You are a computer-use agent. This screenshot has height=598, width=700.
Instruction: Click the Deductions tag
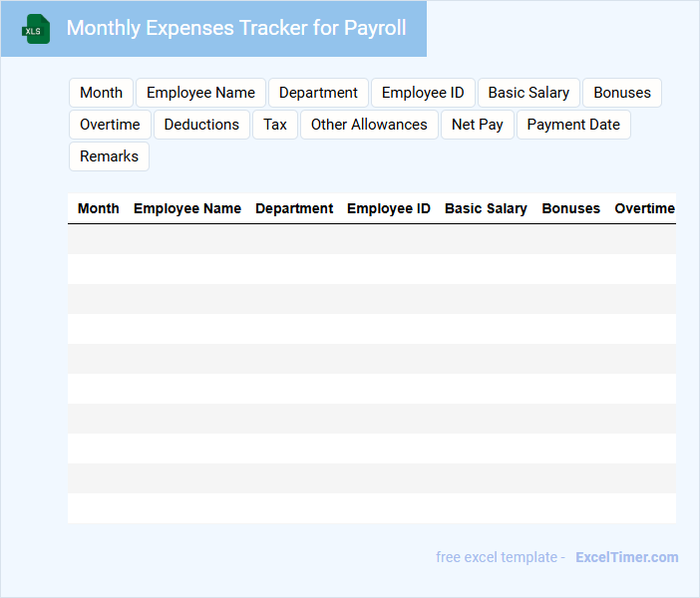201,125
